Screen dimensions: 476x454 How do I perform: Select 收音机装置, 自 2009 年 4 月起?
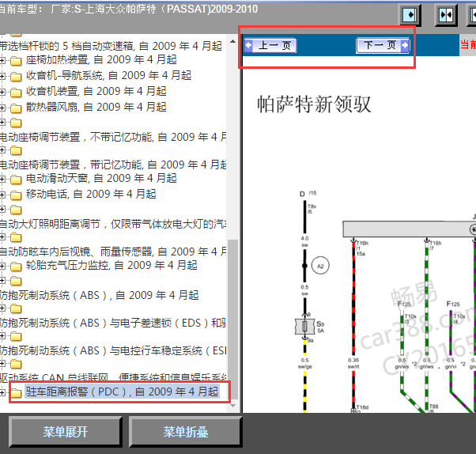96,91
